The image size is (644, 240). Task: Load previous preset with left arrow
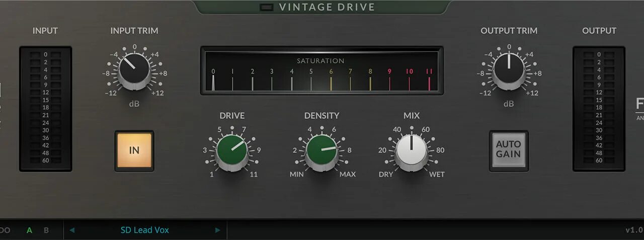pos(72,230)
